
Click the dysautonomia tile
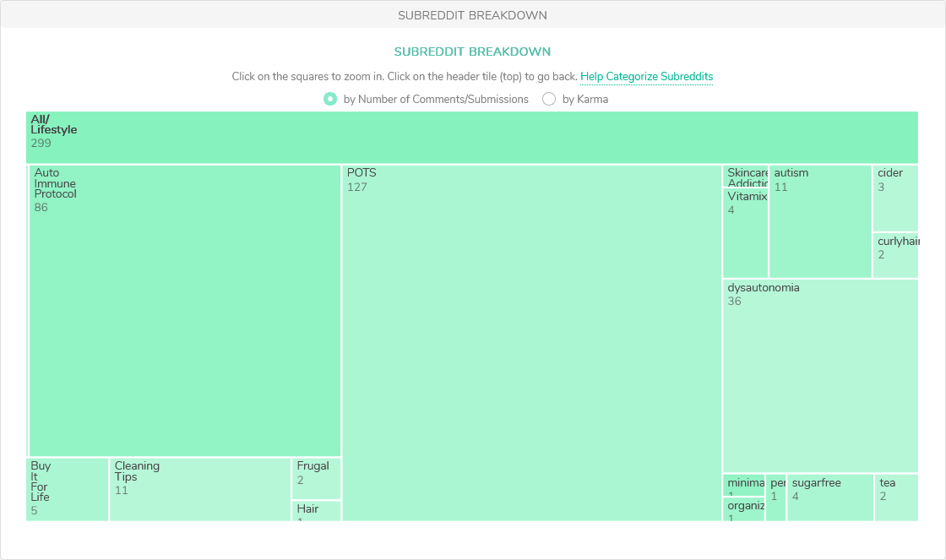(820, 376)
